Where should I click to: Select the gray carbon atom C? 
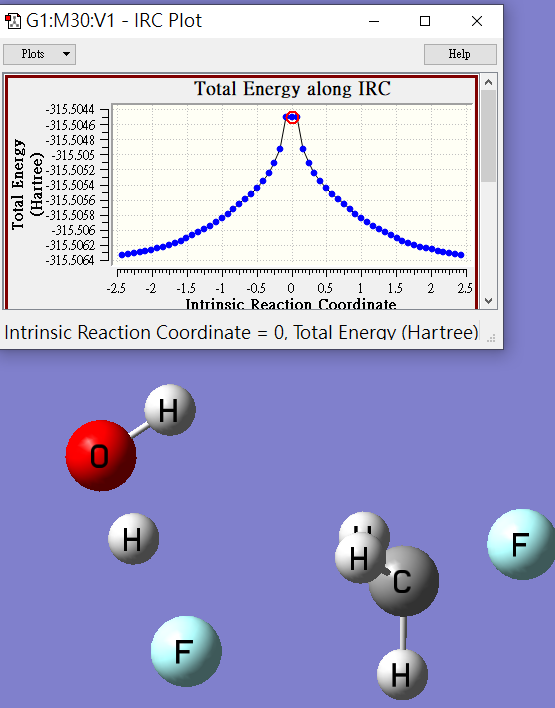(405, 581)
